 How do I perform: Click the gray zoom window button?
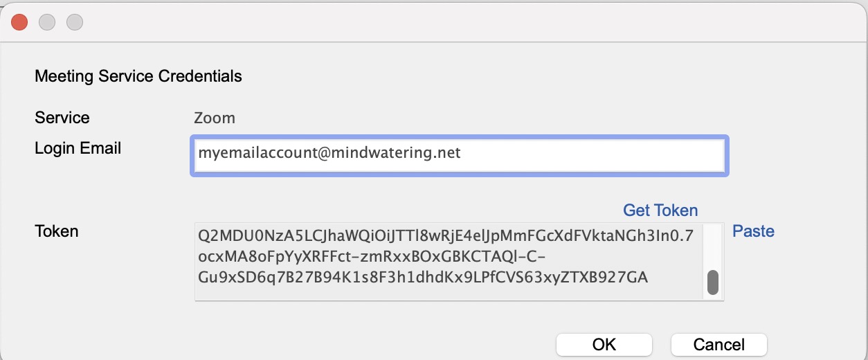click(x=75, y=22)
